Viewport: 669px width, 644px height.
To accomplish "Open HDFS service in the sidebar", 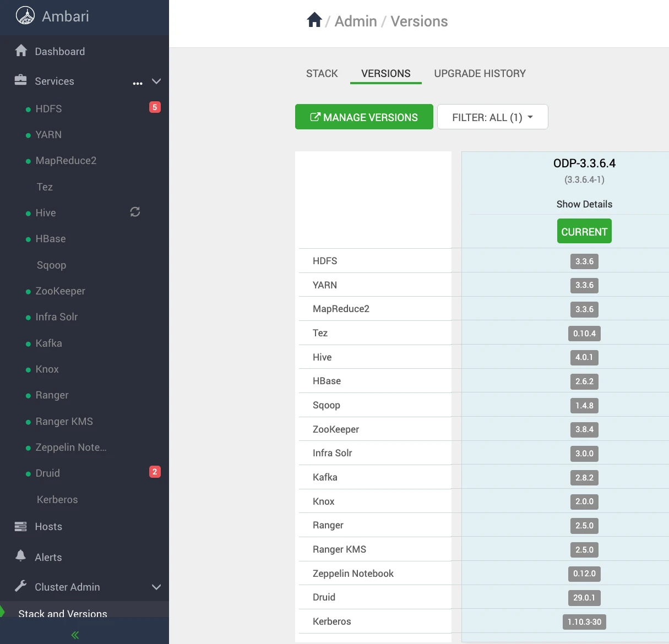I will click(x=48, y=109).
